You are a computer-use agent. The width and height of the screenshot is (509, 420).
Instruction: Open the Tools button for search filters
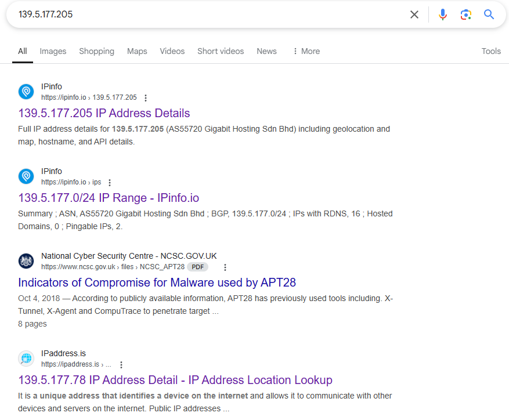point(491,51)
